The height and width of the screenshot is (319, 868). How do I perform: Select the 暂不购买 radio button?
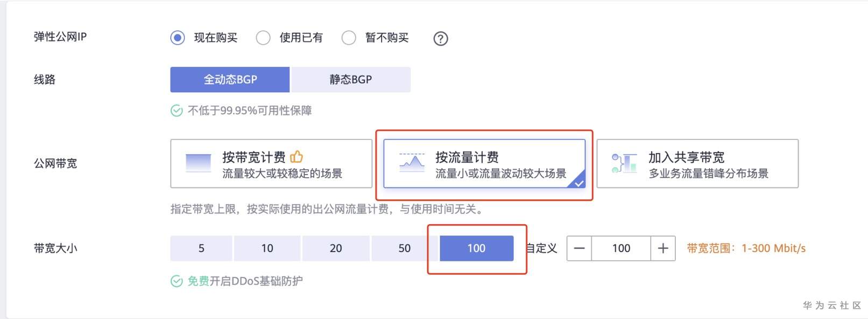349,38
